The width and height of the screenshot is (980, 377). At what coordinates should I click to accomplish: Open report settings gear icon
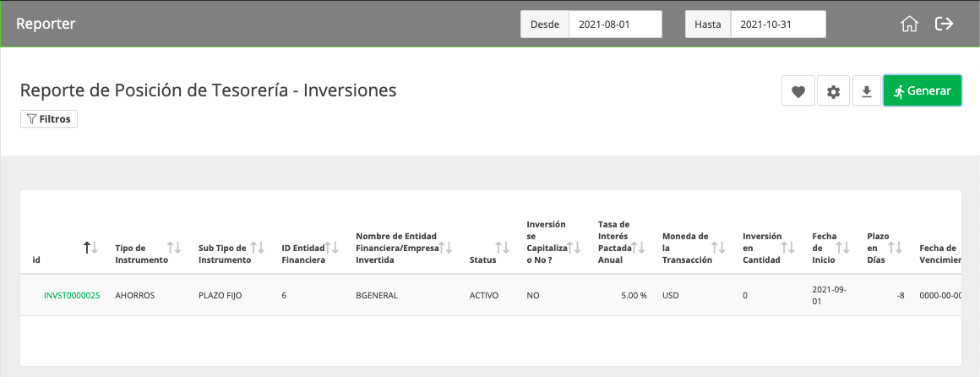(833, 91)
